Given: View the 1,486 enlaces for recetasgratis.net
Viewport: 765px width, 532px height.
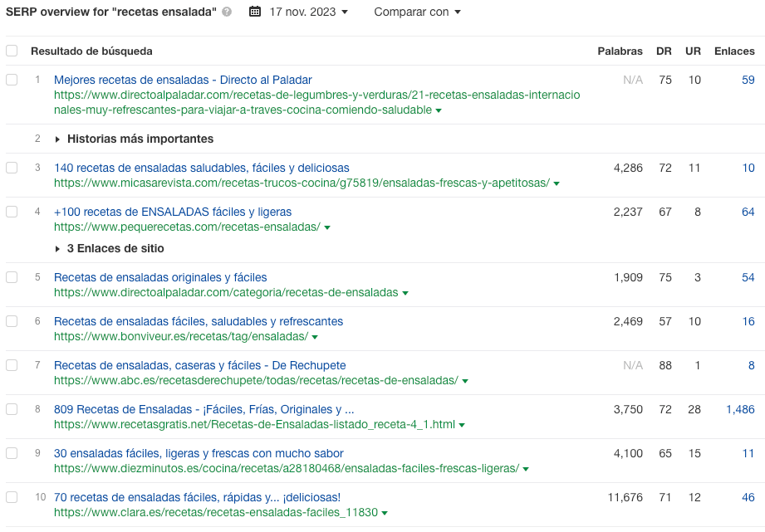Looking at the screenshot, I should 738,407.
